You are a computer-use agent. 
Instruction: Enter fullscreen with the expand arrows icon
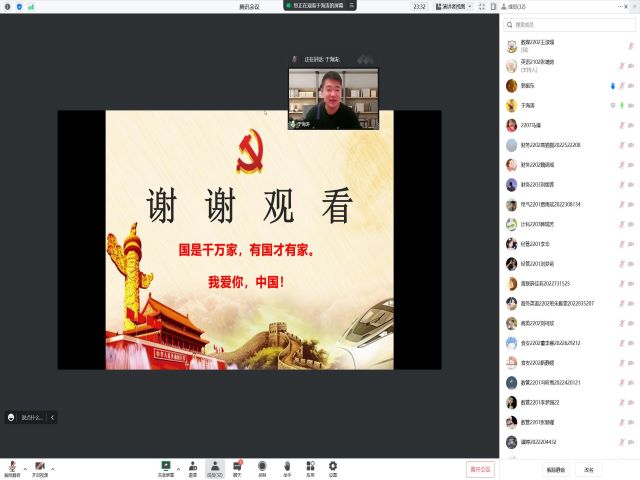[482, 7]
